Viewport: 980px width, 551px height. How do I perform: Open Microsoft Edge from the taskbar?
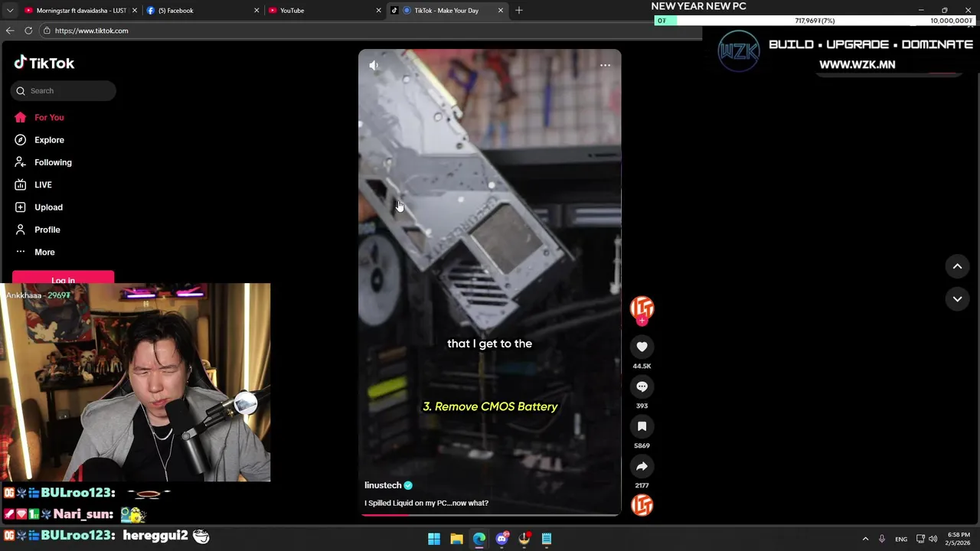(x=479, y=539)
